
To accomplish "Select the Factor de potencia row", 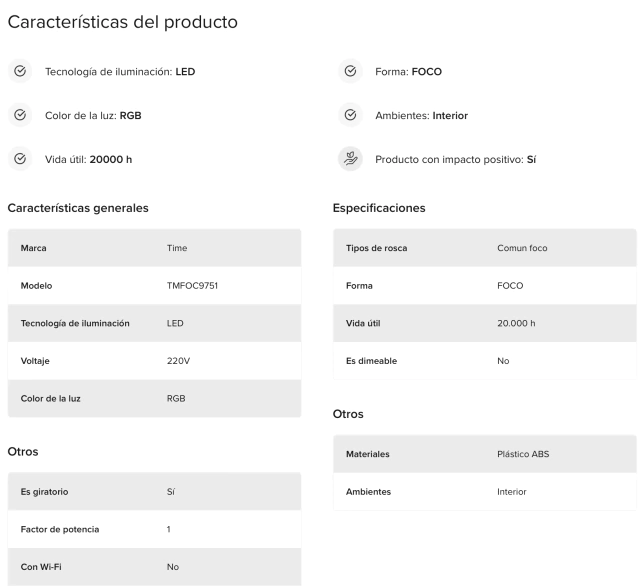I will click(x=154, y=529).
